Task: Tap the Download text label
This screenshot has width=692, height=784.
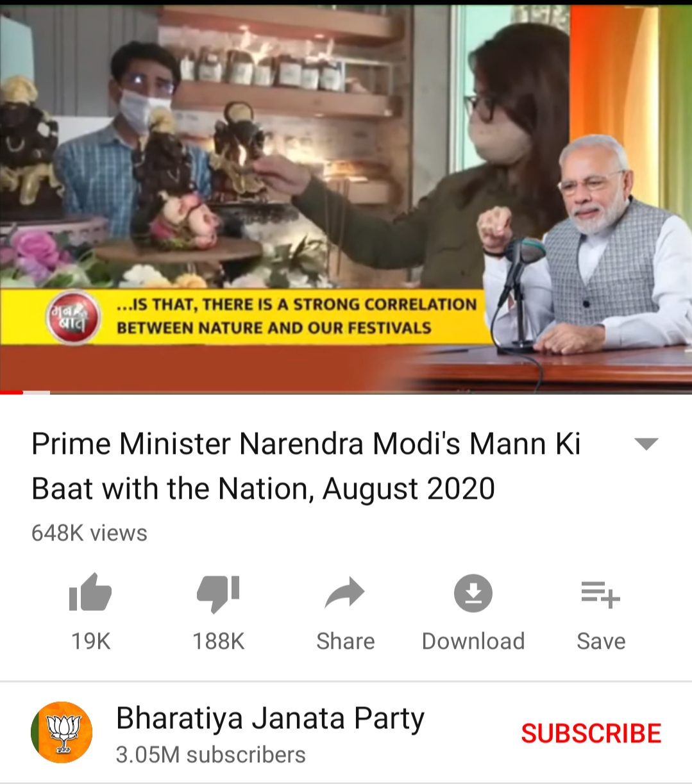Action: (x=473, y=641)
